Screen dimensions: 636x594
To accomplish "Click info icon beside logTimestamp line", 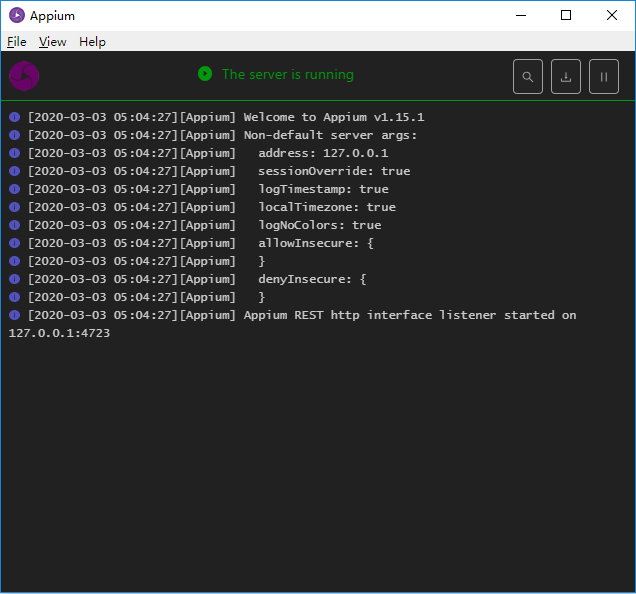I will [15, 189].
